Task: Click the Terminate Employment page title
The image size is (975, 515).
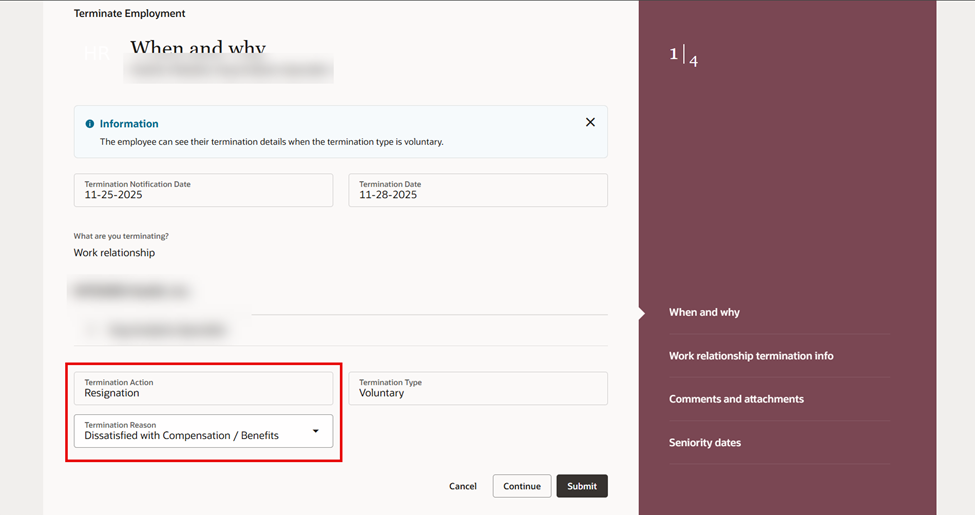Action: coord(129,13)
